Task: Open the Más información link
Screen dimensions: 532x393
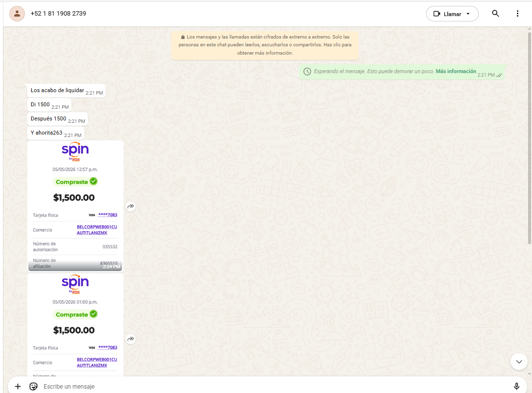Action: click(x=456, y=71)
